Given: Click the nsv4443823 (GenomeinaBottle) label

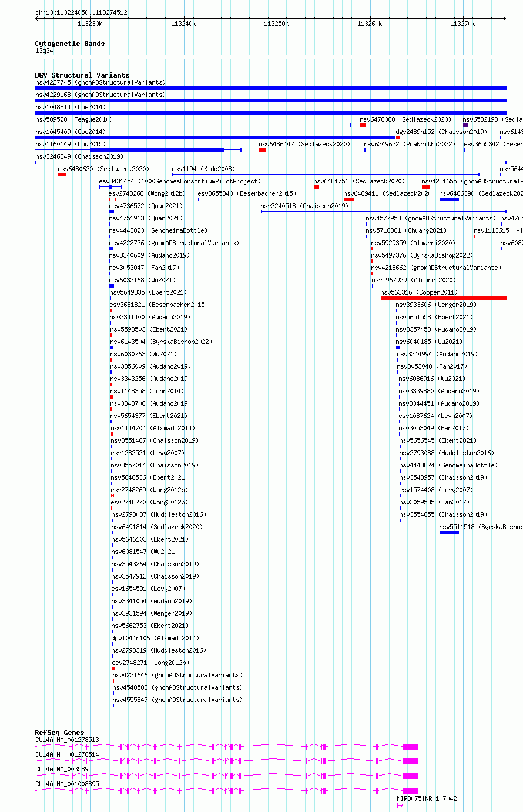Looking at the screenshot, I should tap(158, 230).
